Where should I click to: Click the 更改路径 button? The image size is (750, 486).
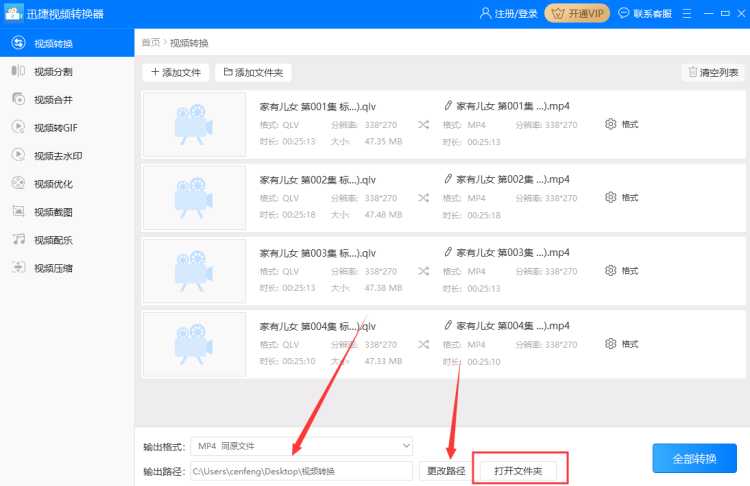click(x=446, y=471)
